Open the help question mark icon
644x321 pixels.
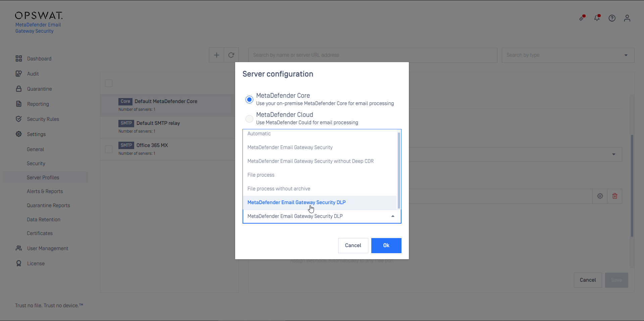(x=612, y=18)
